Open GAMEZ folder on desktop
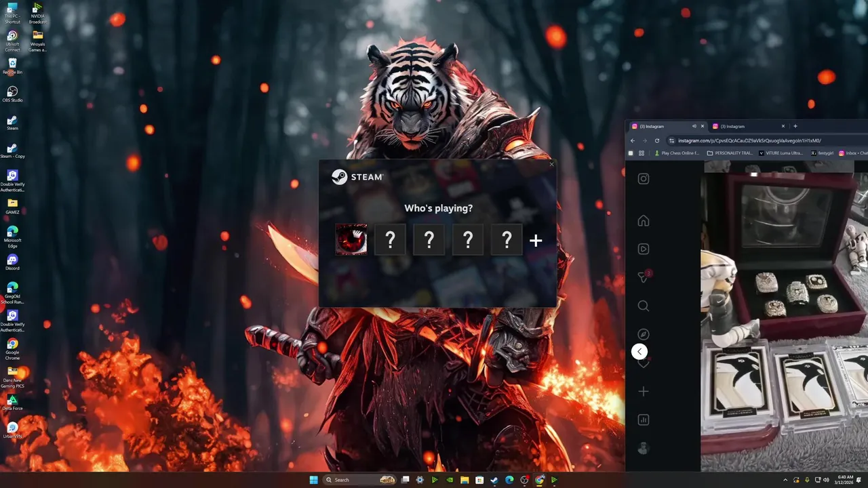The height and width of the screenshot is (488, 868). click(x=12, y=206)
